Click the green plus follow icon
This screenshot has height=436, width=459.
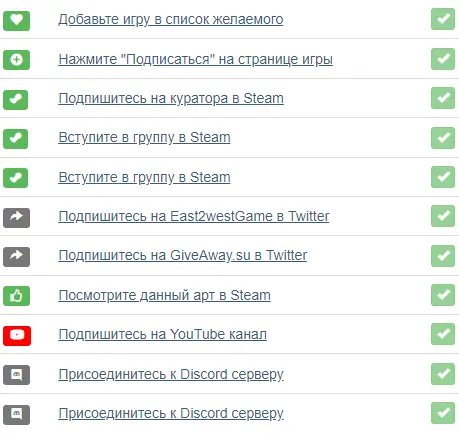tap(16, 60)
